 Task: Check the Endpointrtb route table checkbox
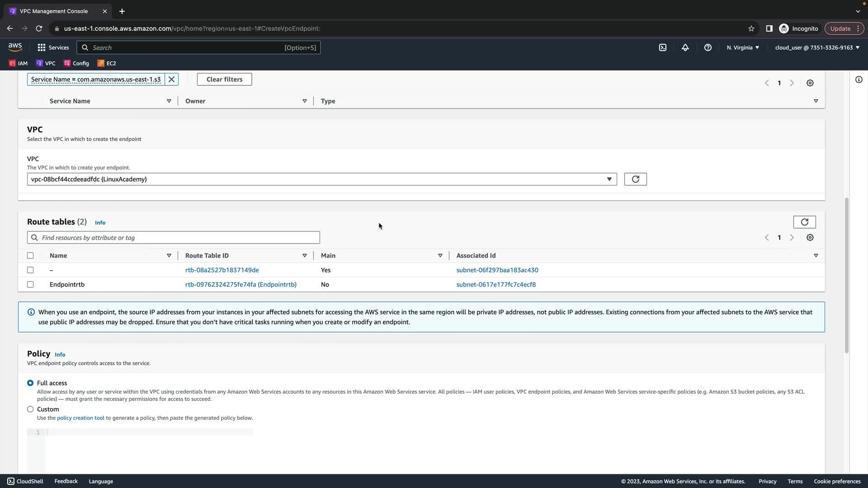pos(30,285)
